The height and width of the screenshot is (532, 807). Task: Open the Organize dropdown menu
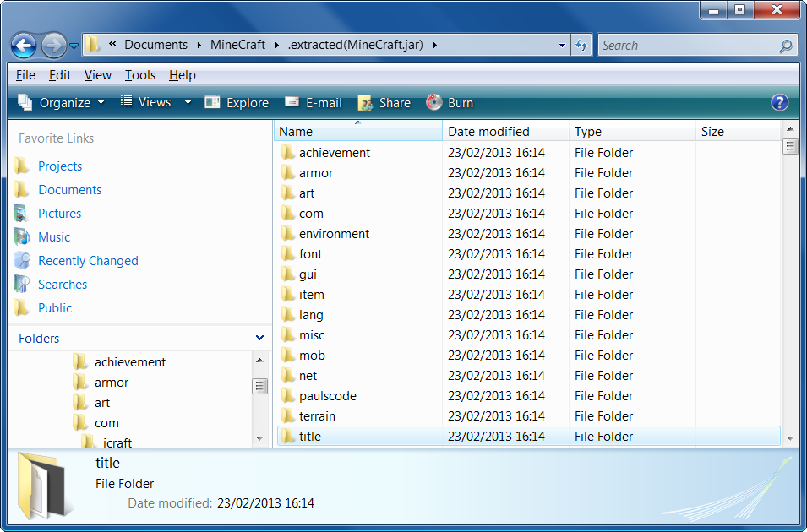point(62,103)
